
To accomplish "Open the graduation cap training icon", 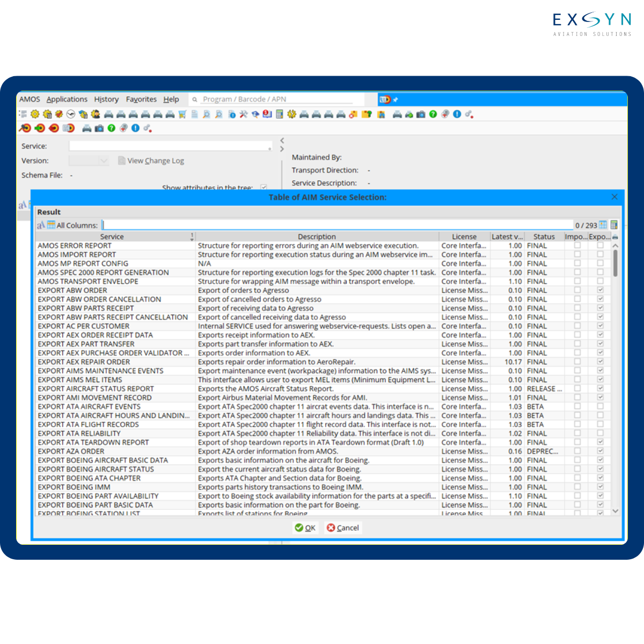I will (x=255, y=114).
